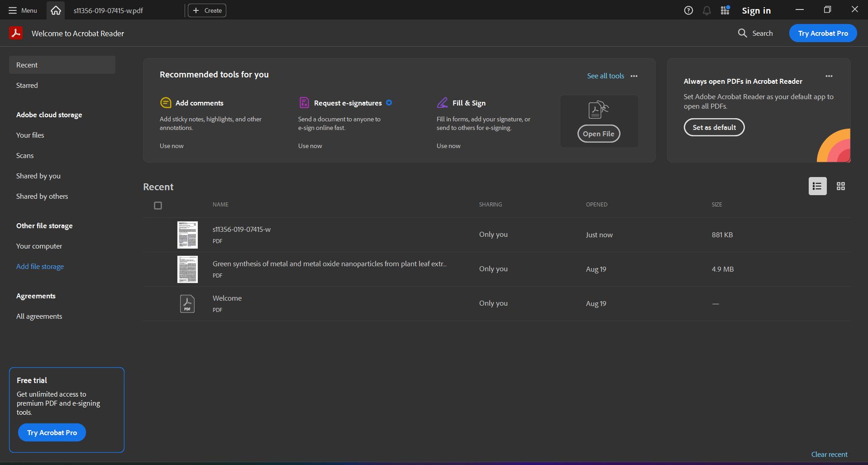Toggle the select all files checkbox
The width and height of the screenshot is (868, 465).
tap(158, 206)
